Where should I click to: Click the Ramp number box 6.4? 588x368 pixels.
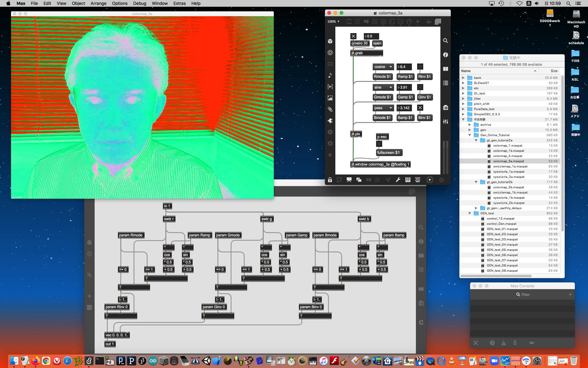click(x=404, y=67)
